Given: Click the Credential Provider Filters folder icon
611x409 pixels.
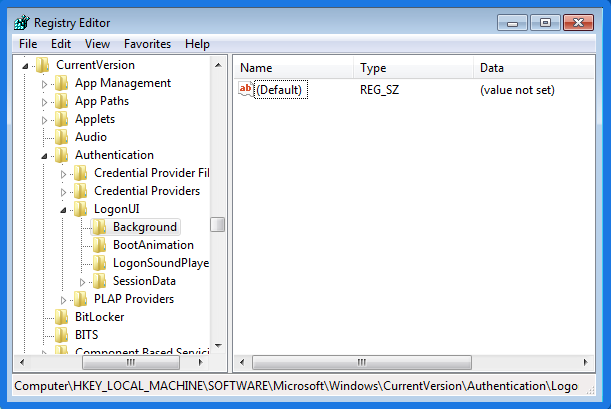Looking at the screenshot, I should 81,173.
